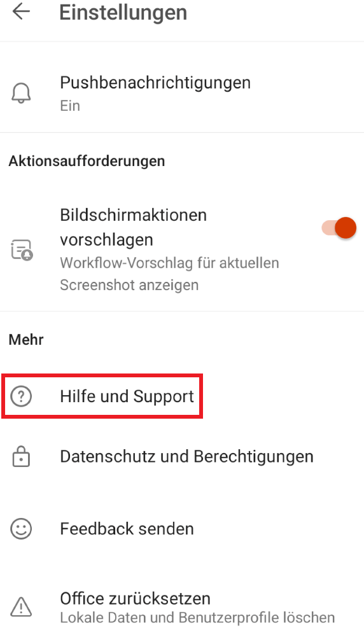Tap 'Lokale Daten und Benutzerprofile löschen' subtitle
364x642 pixels.
(197, 617)
